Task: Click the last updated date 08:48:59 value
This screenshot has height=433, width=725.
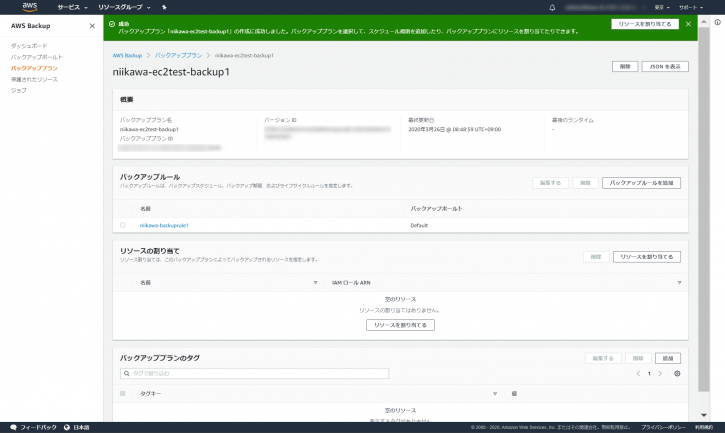Action: pos(455,130)
